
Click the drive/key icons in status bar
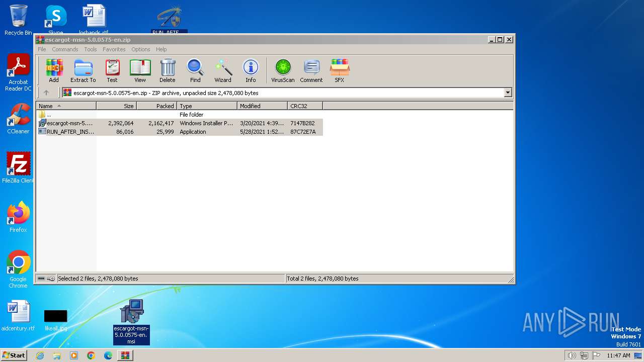click(x=46, y=279)
